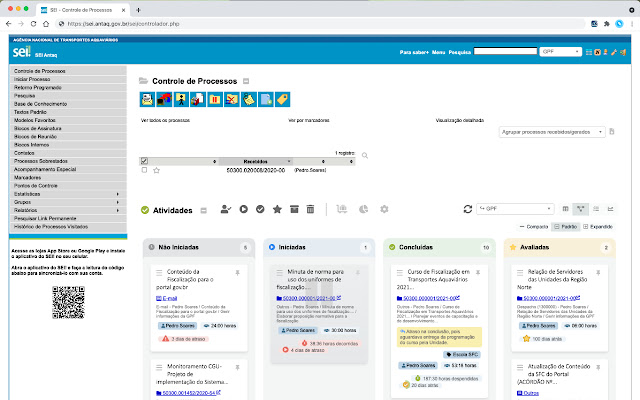Click the yellow notes toolbar icon
The image size is (640, 400).
pyautogui.click(x=249, y=99)
